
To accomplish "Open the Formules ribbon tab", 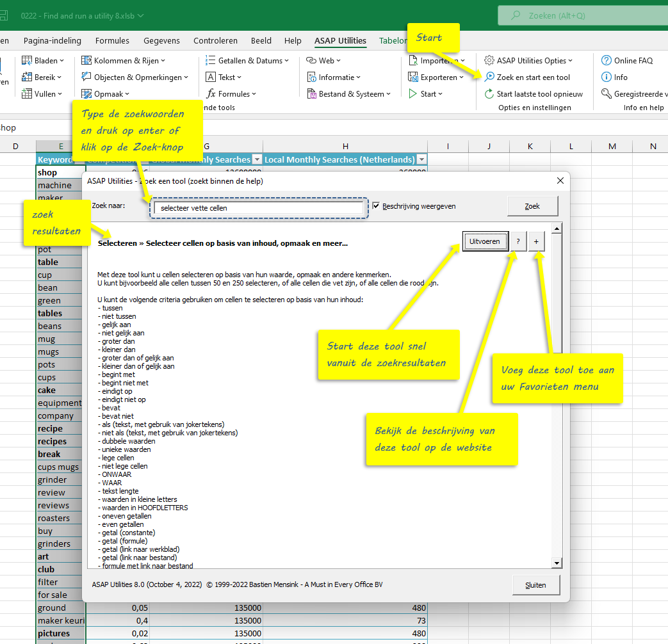I will [x=112, y=40].
